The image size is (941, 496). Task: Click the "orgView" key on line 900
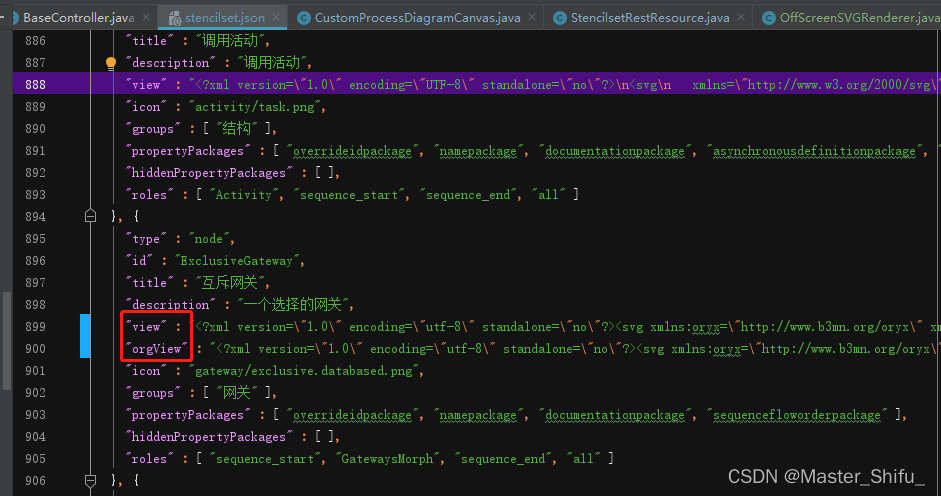point(157,349)
